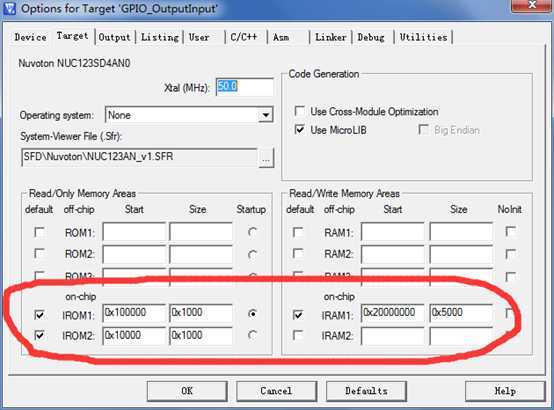Select IROM2 Startup radio button

point(252,335)
